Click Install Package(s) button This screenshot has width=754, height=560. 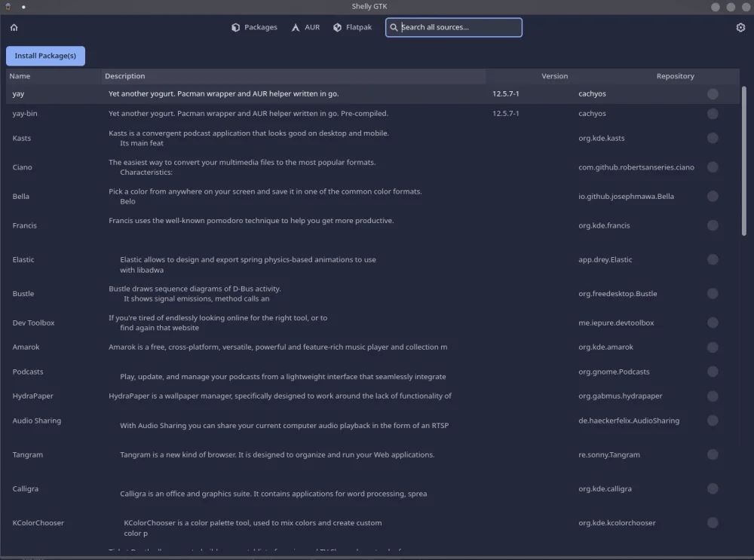[x=45, y=56]
